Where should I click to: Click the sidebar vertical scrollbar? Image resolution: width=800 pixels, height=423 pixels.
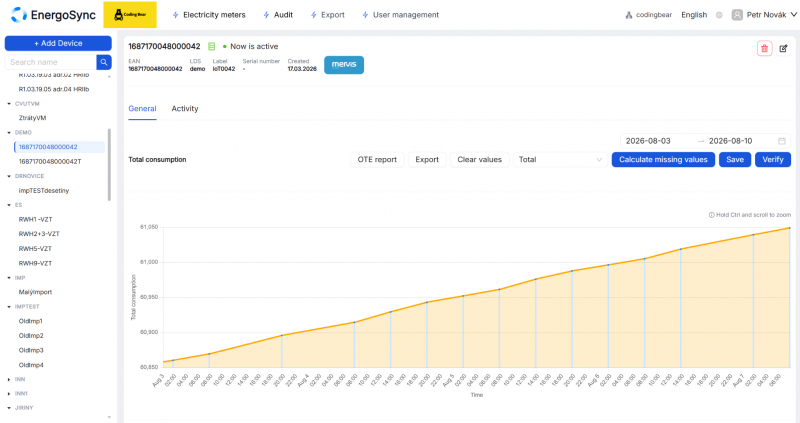pyautogui.click(x=109, y=164)
